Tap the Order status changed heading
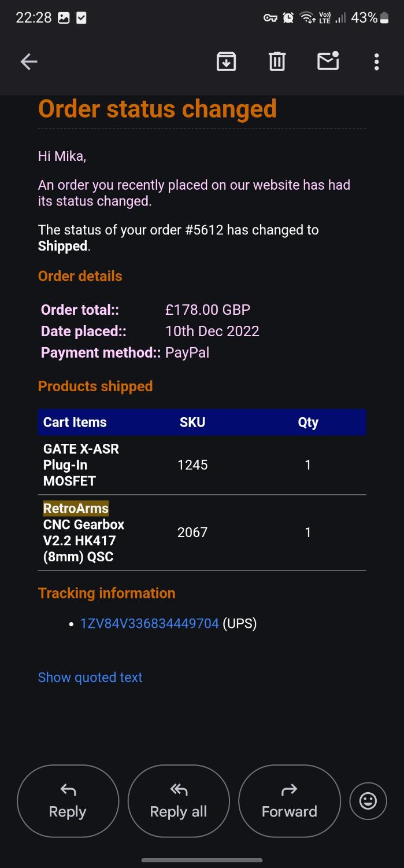Viewport: 404px width, 868px height. coord(157,109)
